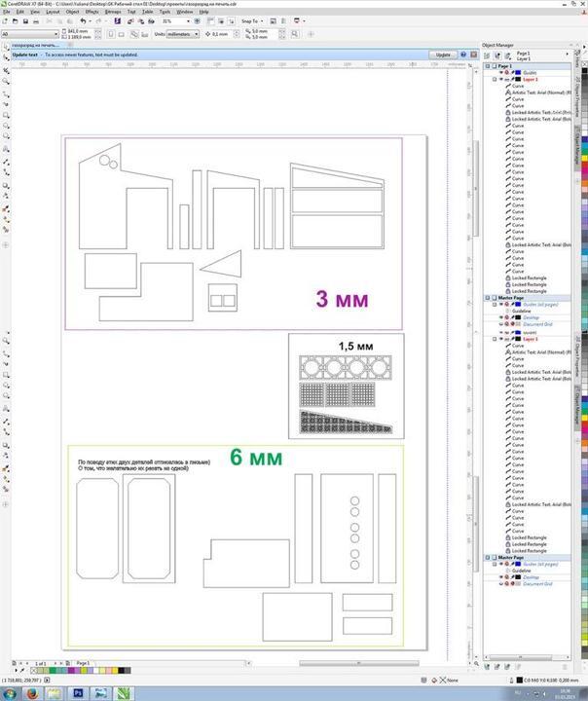This screenshot has height=701, width=588.
Task: Open Firefox from the Windows taskbar
Action: tap(32, 693)
